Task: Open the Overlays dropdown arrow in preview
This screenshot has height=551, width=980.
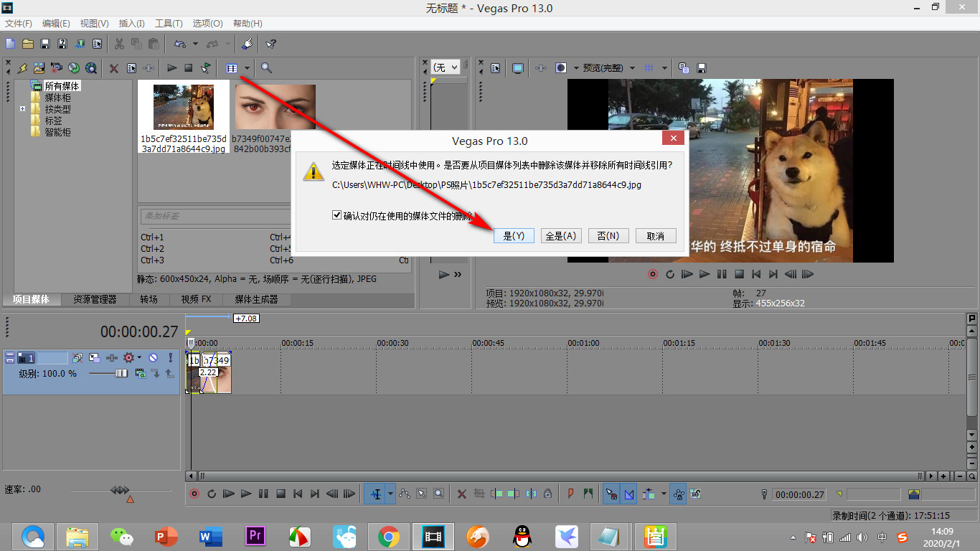Action: [664, 68]
